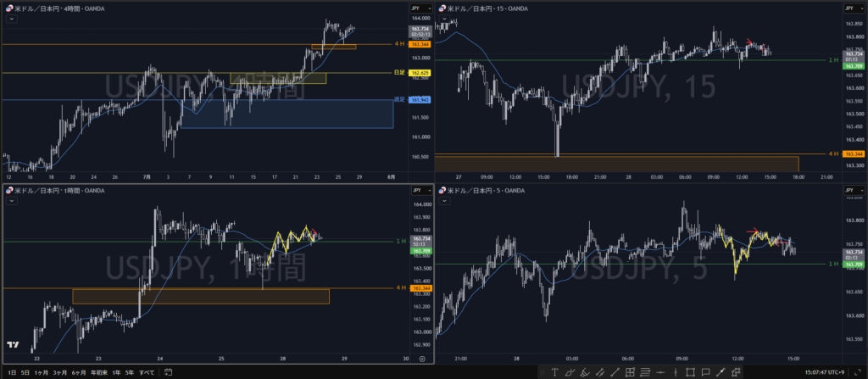Viewport: 868px width, 379px height.
Task: Set date range to 5年
Action: [x=130, y=372]
